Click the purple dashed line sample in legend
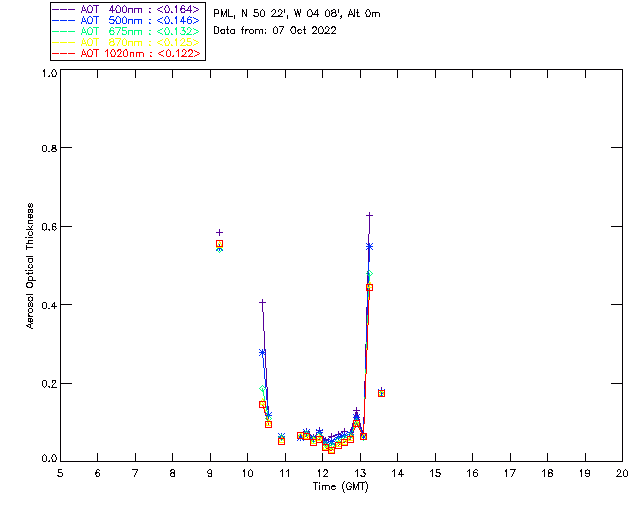This screenshot has width=640, height=512. click(64, 9)
